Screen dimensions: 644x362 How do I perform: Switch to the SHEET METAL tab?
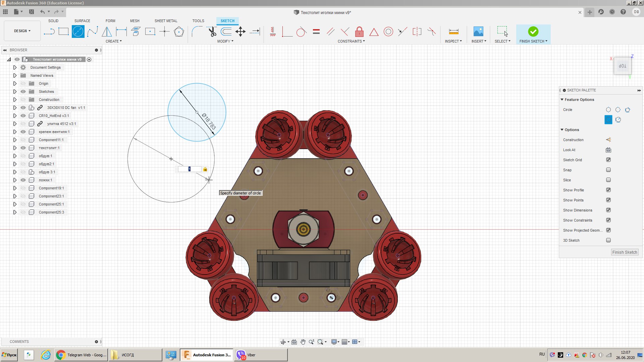click(166, 21)
